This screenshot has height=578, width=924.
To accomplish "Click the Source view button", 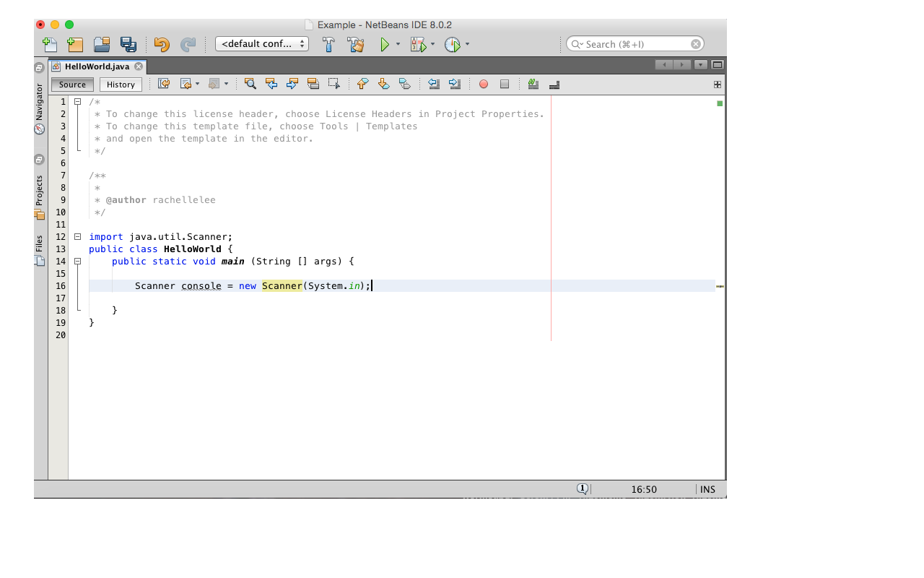I will point(71,84).
